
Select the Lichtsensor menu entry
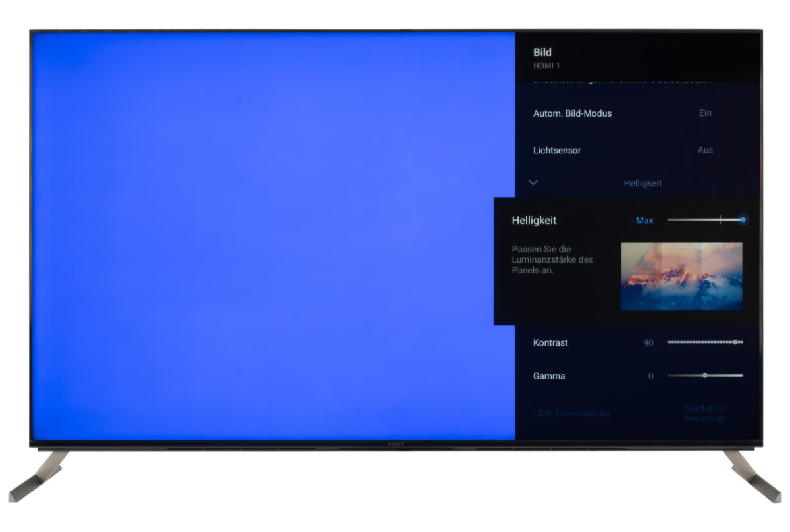point(557,150)
